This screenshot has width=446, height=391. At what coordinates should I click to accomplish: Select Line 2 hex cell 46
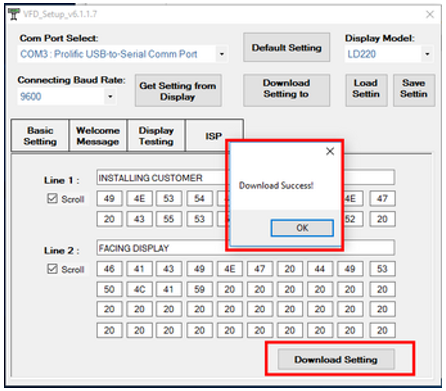[109, 269]
